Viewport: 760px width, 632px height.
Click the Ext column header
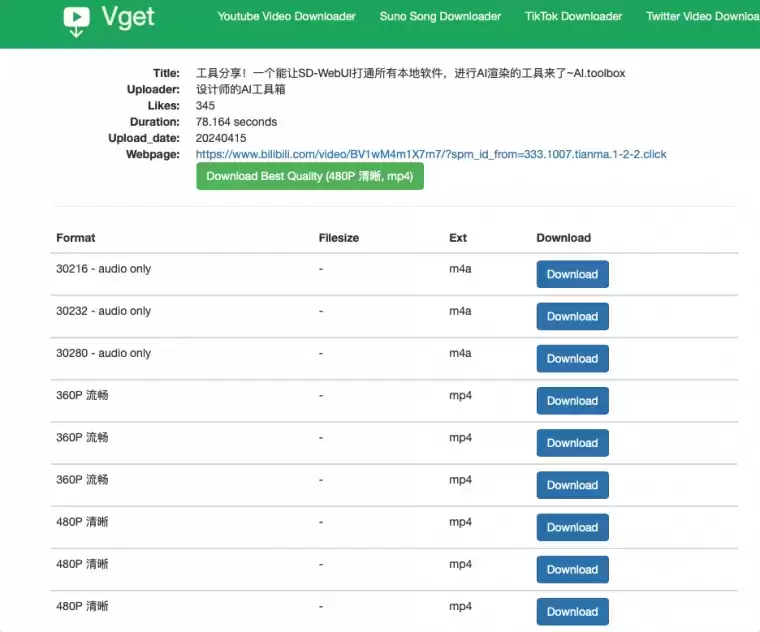(x=458, y=238)
